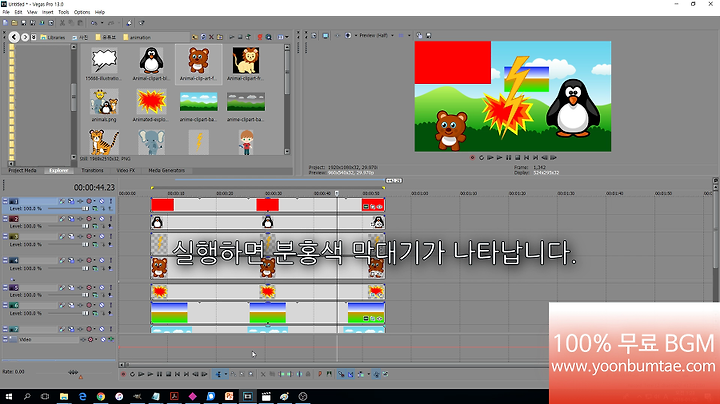Open the animation folder breadcrumb
Image resolution: width=720 pixels, height=404 pixels.
click(137, 37)
